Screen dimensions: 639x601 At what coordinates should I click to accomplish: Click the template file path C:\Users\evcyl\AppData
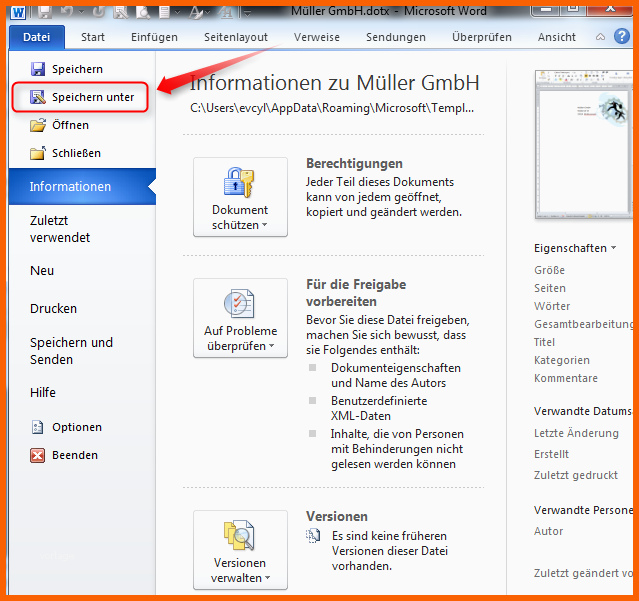pyautogui.click(x=332, y=108)
